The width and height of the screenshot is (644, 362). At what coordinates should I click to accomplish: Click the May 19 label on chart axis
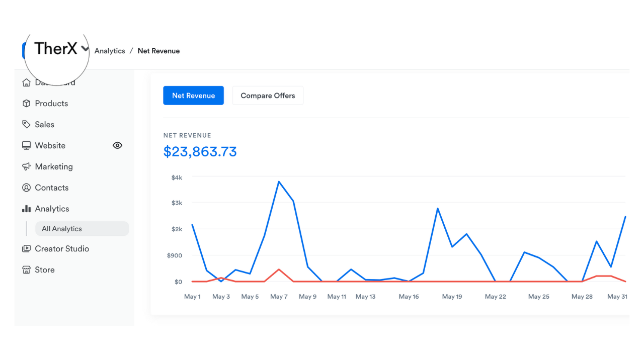[x=452, y=297]
